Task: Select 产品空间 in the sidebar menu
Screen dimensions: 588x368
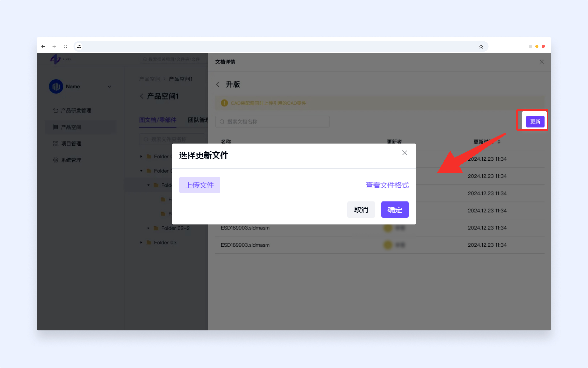Action: [81, 127]
